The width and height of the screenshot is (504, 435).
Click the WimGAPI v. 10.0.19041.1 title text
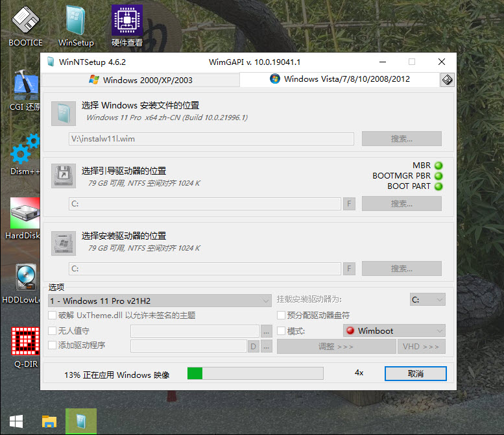[254, 62]
